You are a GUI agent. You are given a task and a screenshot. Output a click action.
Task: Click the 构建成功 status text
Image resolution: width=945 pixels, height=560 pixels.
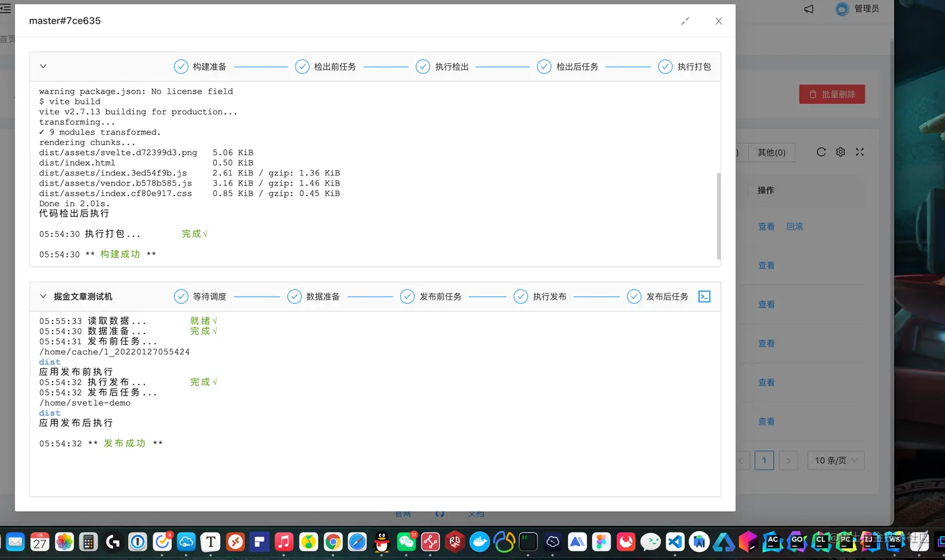point(120,254)
